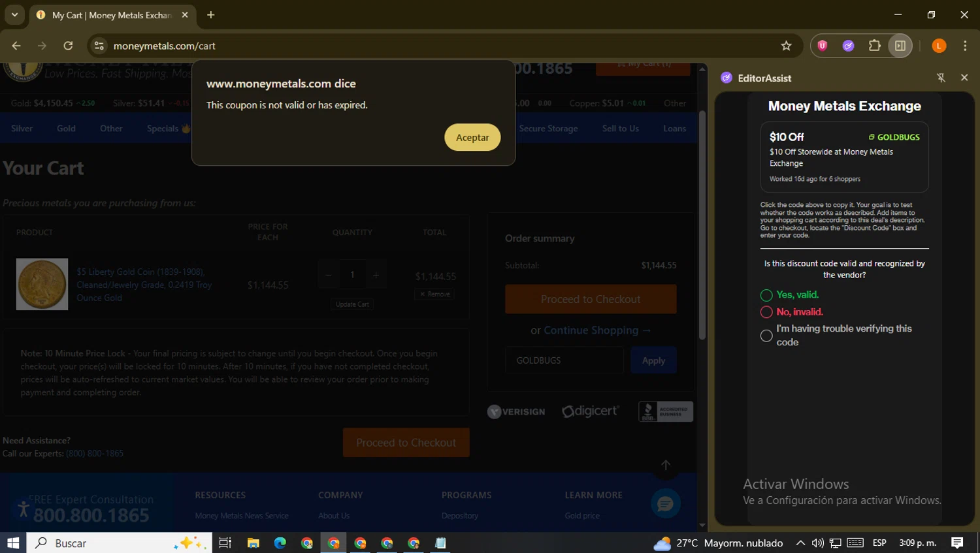Click the About Us footer link
This screenshot has width=980, height=553.
(x=334, y=516)
